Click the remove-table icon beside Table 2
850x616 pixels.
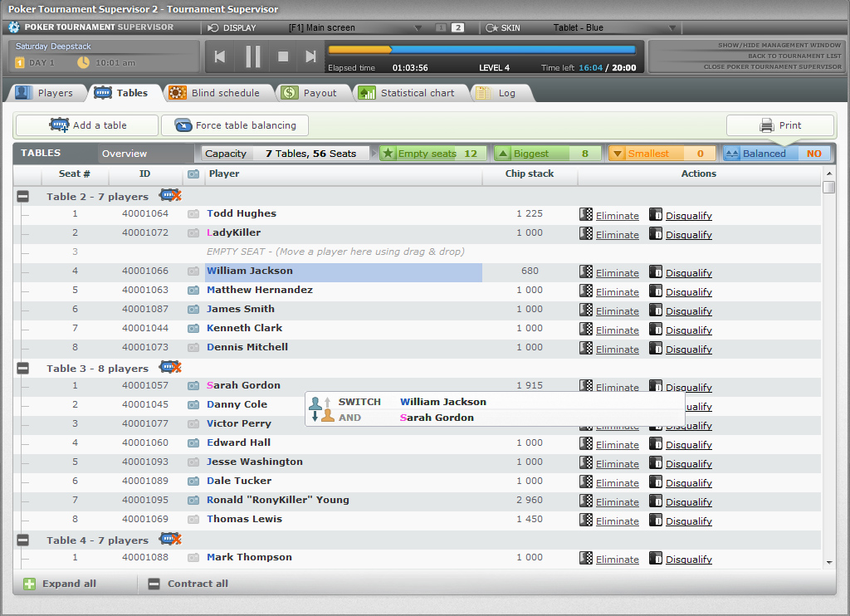pos(170,196)
